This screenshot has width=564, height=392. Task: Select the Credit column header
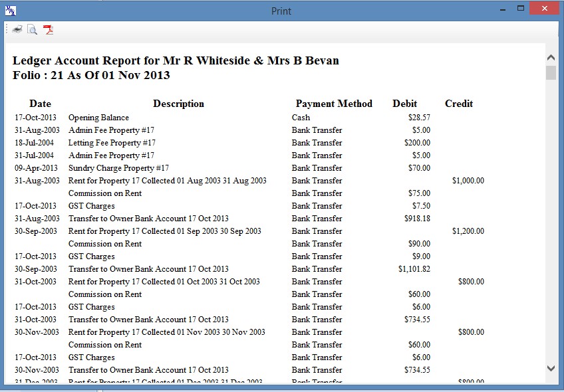(x=460, y=104)
